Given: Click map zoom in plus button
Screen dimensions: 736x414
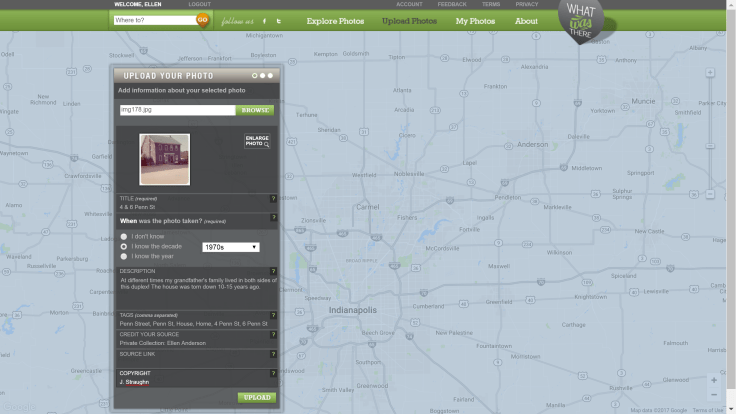Looking at the screenshot, I should coord(713,380).
